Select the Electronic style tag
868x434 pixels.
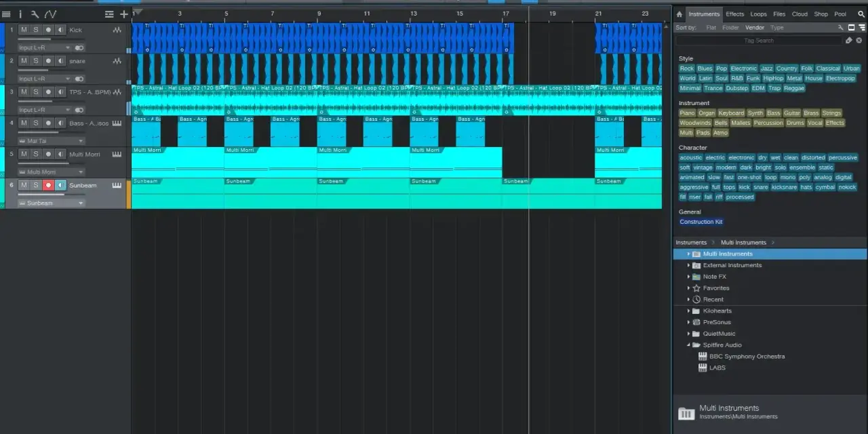click(743, 68)
